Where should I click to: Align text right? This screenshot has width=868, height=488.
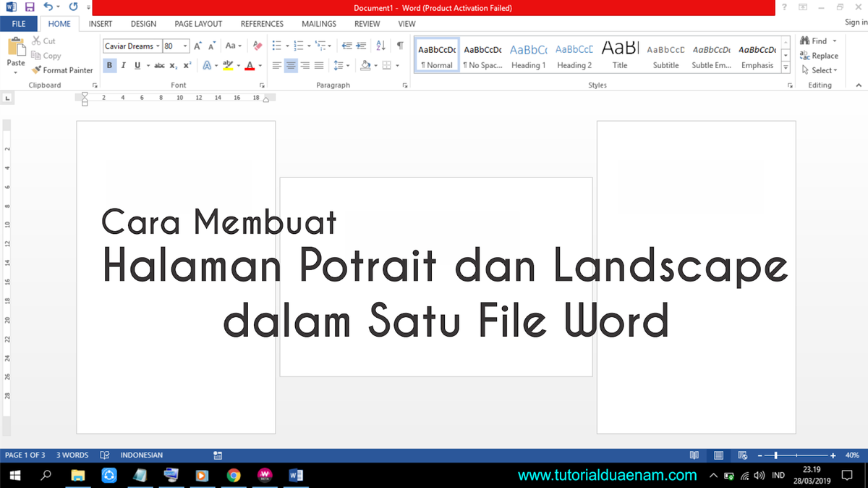(x=305, y=65)
